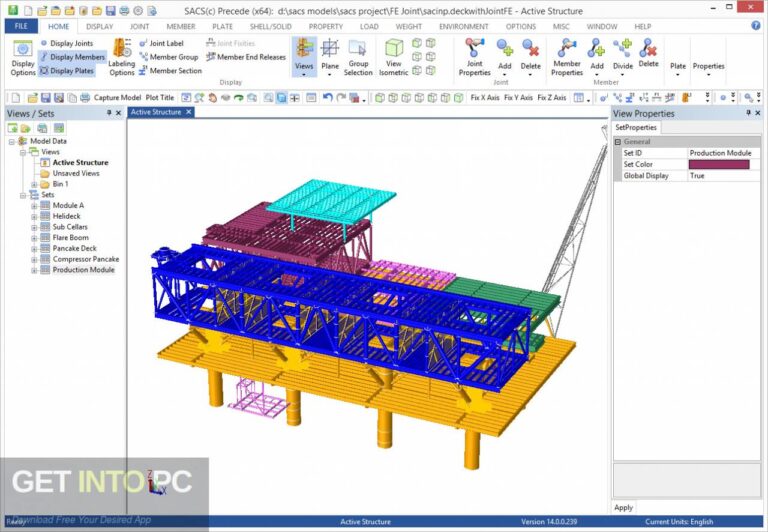This screenshot has width=768, height=532.
Task: Select Production Module in the Sets tree
Action: (x=83, y=270)
